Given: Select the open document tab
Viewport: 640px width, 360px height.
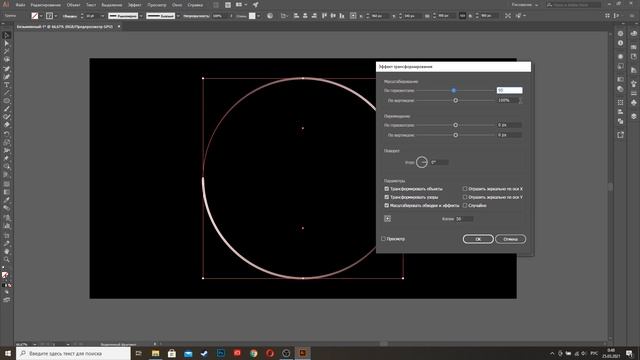Looking at the screenshot, I should [x=64, y=27].
